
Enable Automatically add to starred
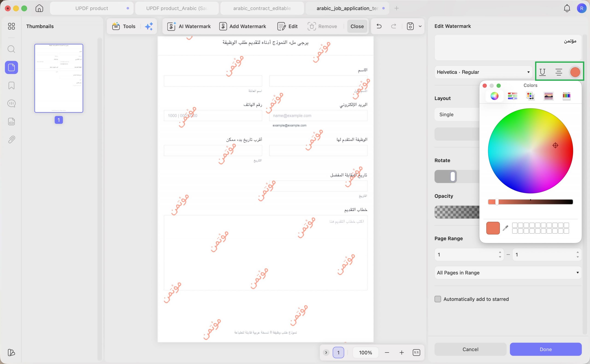[438, 299]
